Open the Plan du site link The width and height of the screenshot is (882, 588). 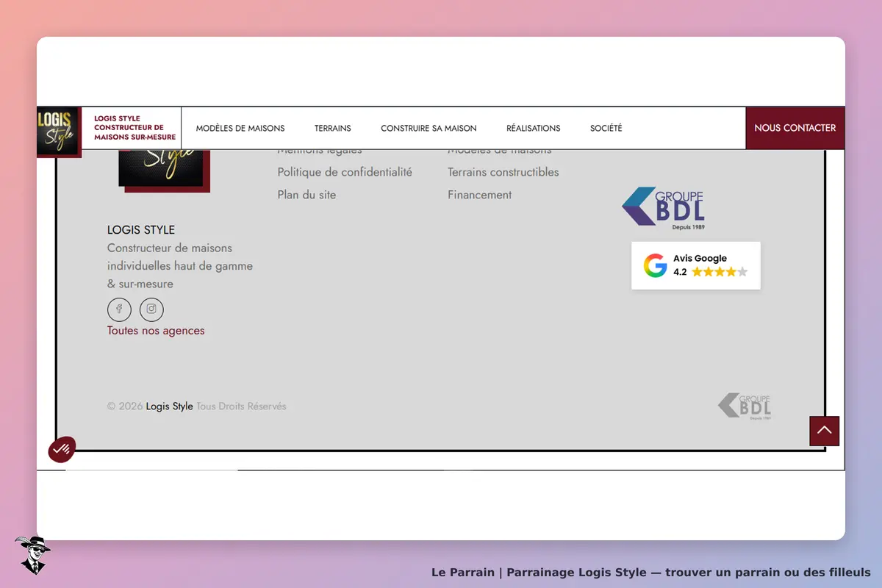306,195
